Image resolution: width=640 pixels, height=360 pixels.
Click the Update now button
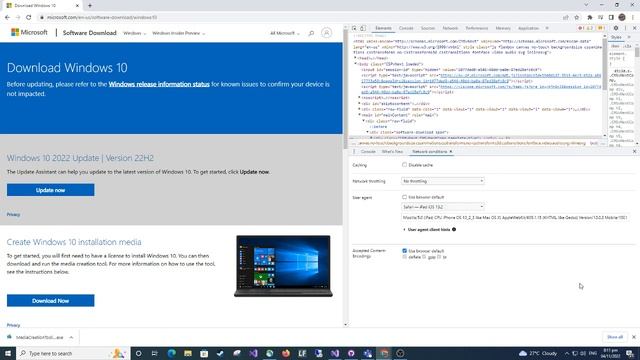tap(51, 190)
